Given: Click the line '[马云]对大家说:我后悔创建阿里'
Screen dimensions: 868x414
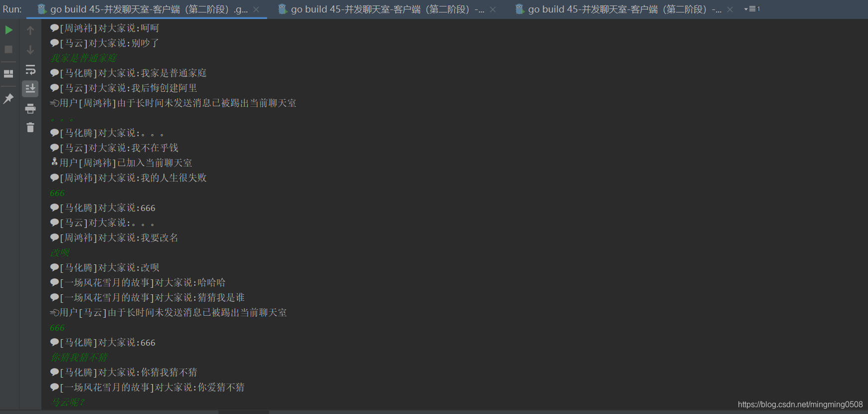Looking at the screenshot, I should coord(124,88).
